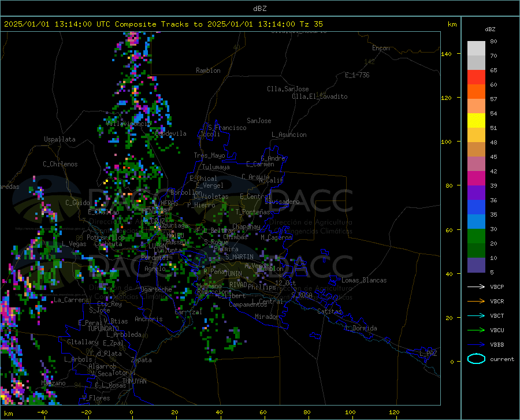This screenshot has height=420, width=520.
Task: Click the cyan 'current' ellipse icon
Action: pos(476,359)
